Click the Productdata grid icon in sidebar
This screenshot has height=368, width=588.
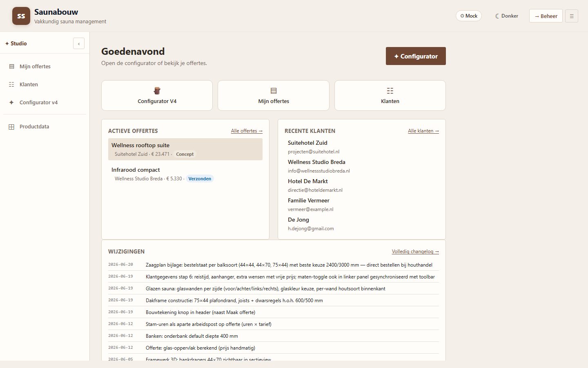click(11, 127)
